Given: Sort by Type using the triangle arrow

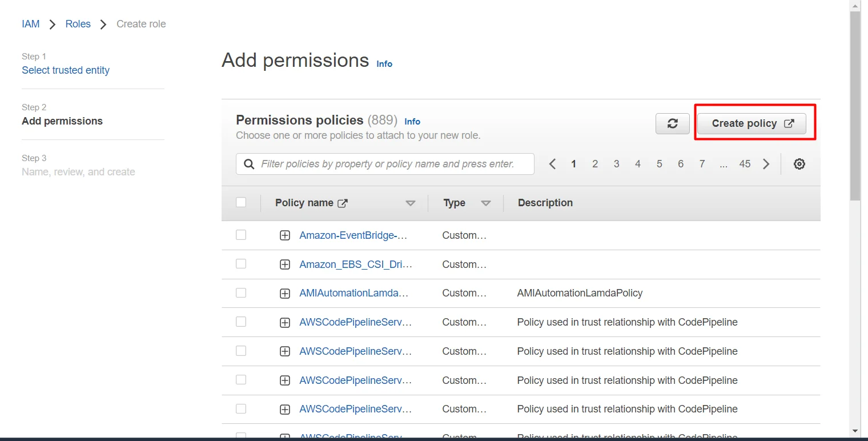Looking at the screenshot, I should point(486,203).
